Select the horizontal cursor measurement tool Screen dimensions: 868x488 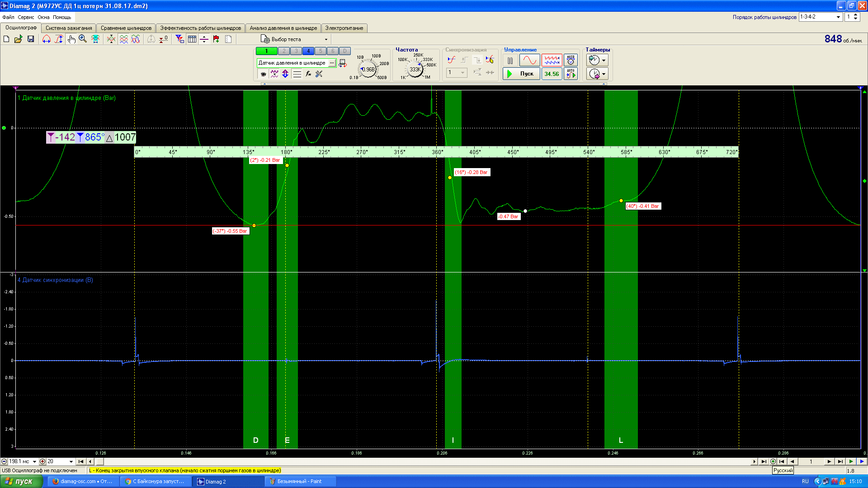pos(47,39)
